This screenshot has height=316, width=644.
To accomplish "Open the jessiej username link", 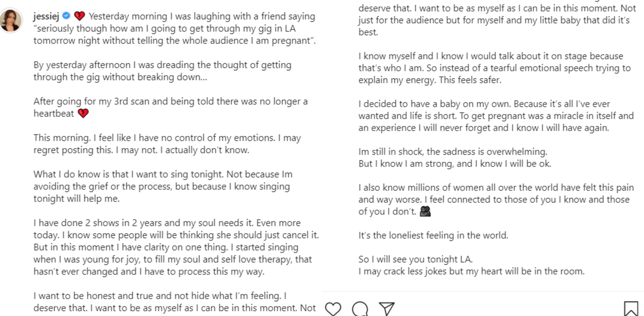I will (46, 16).
